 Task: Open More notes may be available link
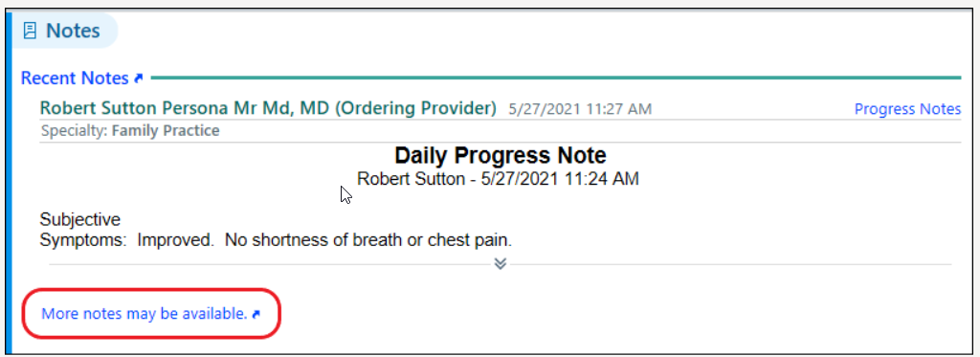tap(145, 314)
